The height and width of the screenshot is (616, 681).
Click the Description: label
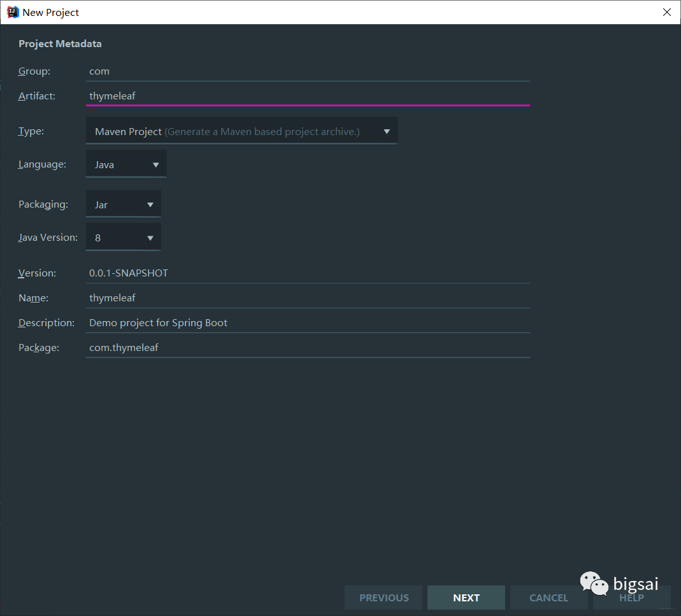coord(47,323)
